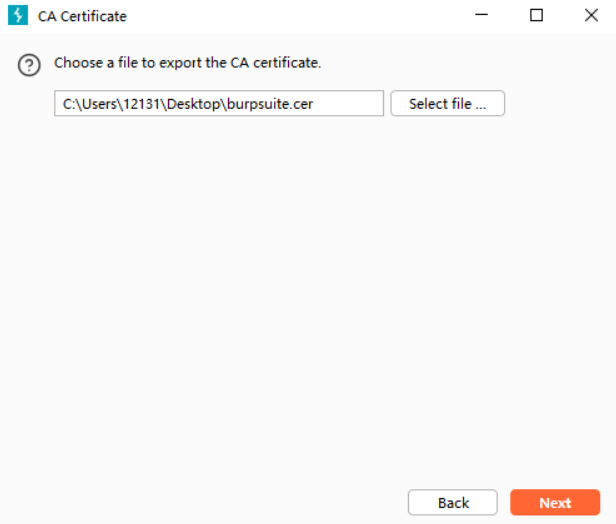Click the CA Certificate title text

82,16
